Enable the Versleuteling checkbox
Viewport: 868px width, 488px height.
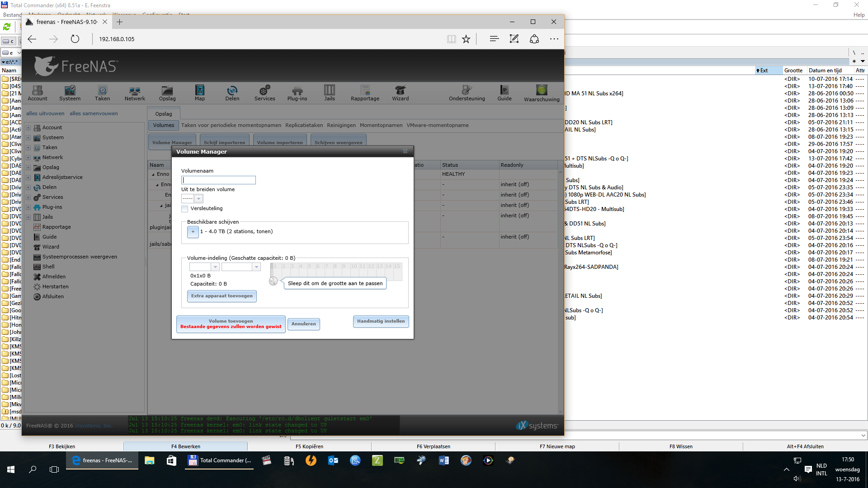pyautogui.click(x=185, y=209)
